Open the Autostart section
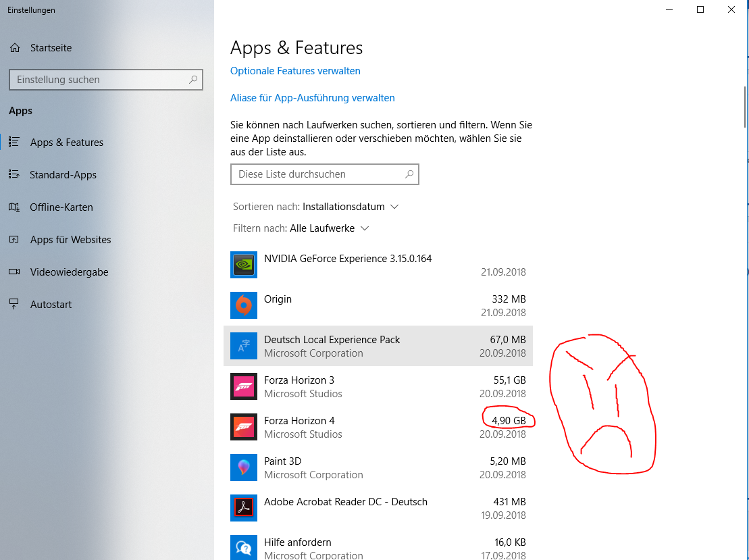 (51, 305)
